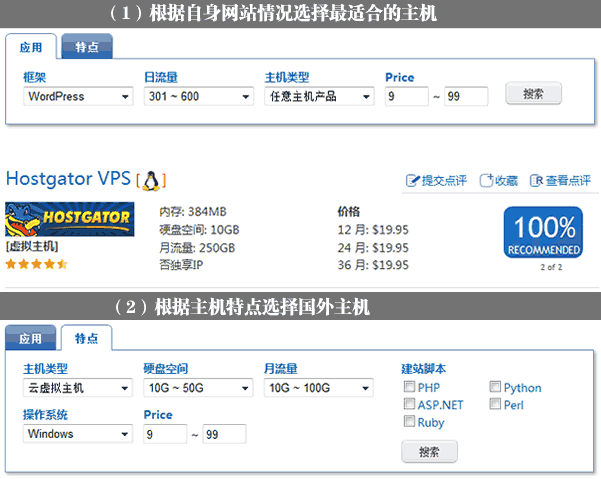Check the ASP.NET script checkbox

tap(409, 404)
